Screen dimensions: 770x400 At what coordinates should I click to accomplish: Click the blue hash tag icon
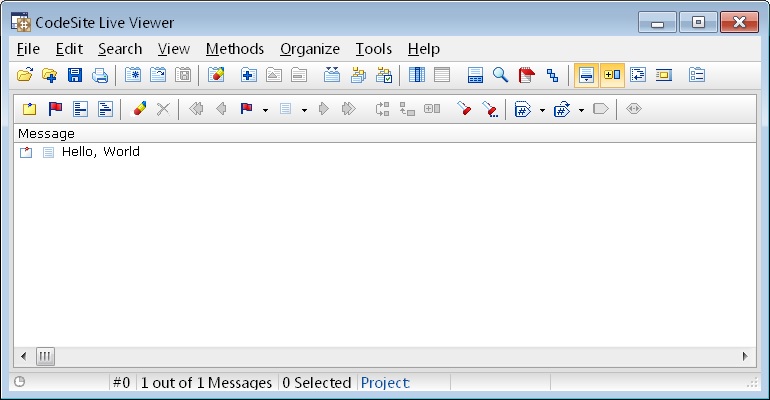[522, 109]
